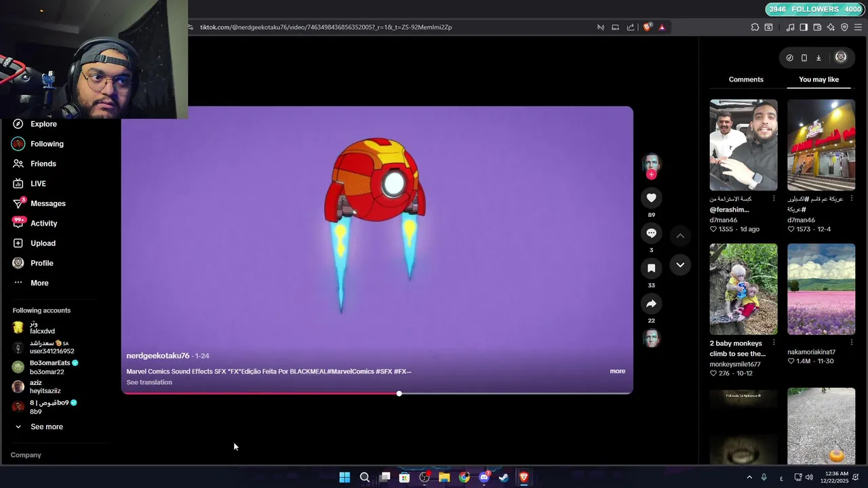This screenshot has height=488, width=868.
Task: Share the video with the arrow icon
Action: 651,303
